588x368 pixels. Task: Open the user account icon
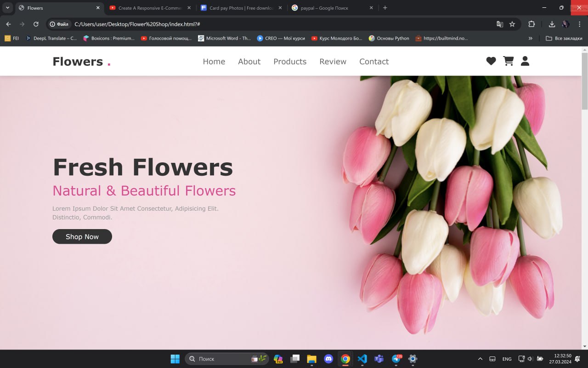525,61
